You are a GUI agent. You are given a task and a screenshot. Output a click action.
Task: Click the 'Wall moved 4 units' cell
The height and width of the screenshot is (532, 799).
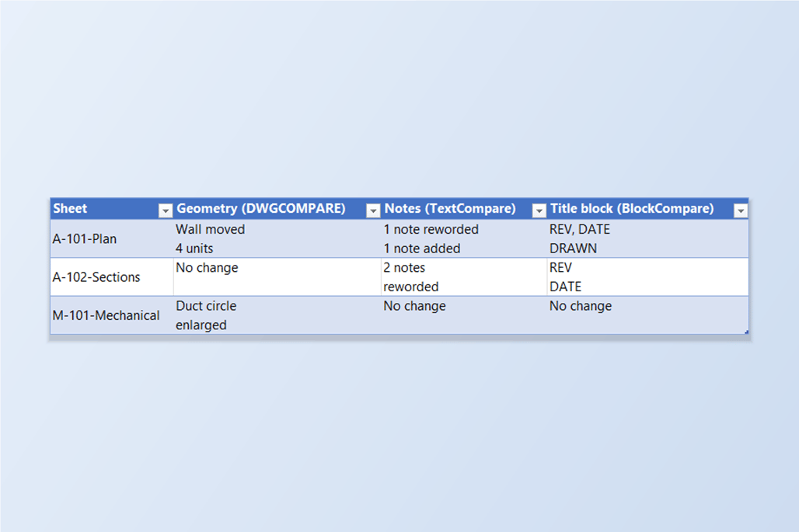coord(277,238)
